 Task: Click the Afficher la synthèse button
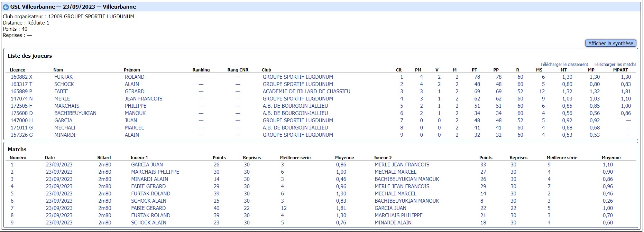tap(610, 43)
